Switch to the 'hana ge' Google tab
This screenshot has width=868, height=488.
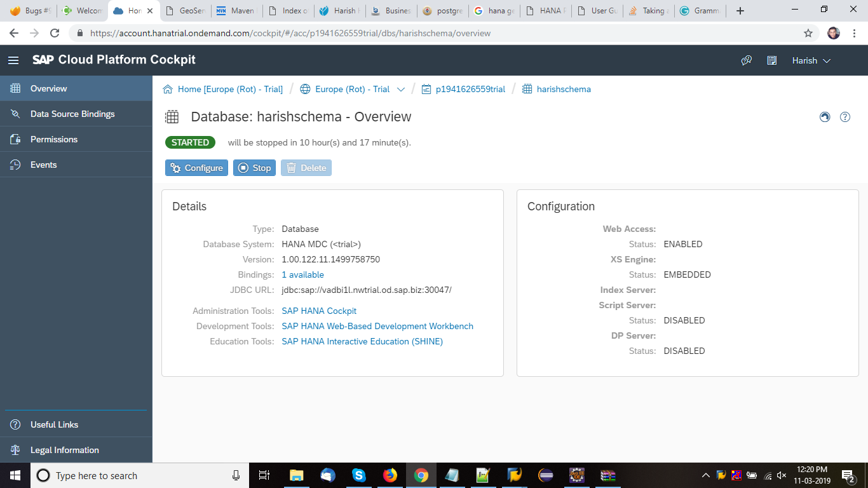[x=494, y=11]
